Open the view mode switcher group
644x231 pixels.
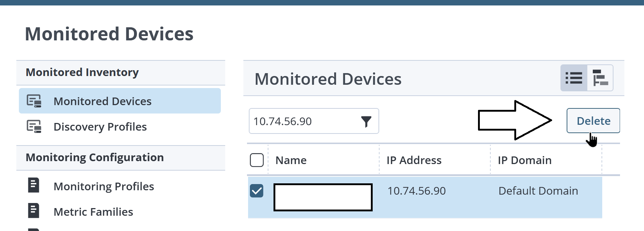[587, 78]
